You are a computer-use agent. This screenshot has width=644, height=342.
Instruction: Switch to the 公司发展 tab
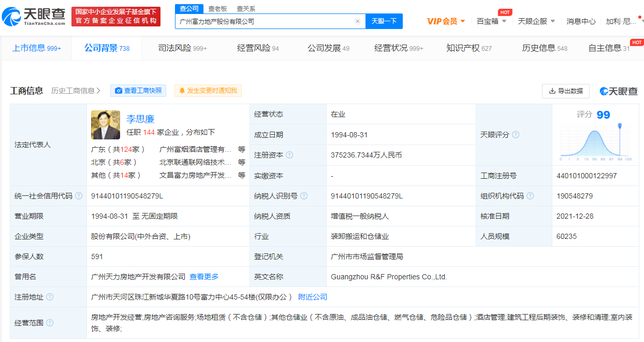(x=328, y=48)
